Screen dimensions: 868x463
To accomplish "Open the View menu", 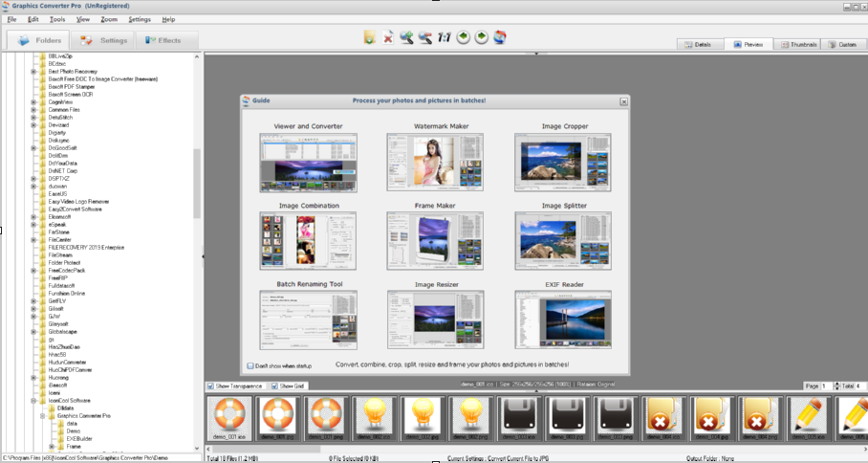I will pos(83,19).
